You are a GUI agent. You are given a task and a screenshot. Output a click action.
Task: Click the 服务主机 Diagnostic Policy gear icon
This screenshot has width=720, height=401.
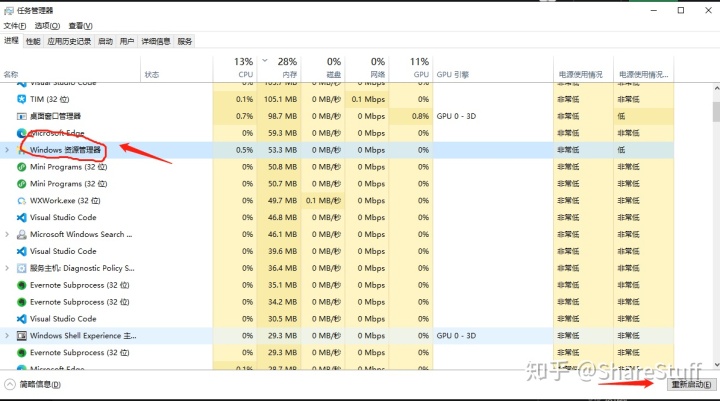click(22, 268)
